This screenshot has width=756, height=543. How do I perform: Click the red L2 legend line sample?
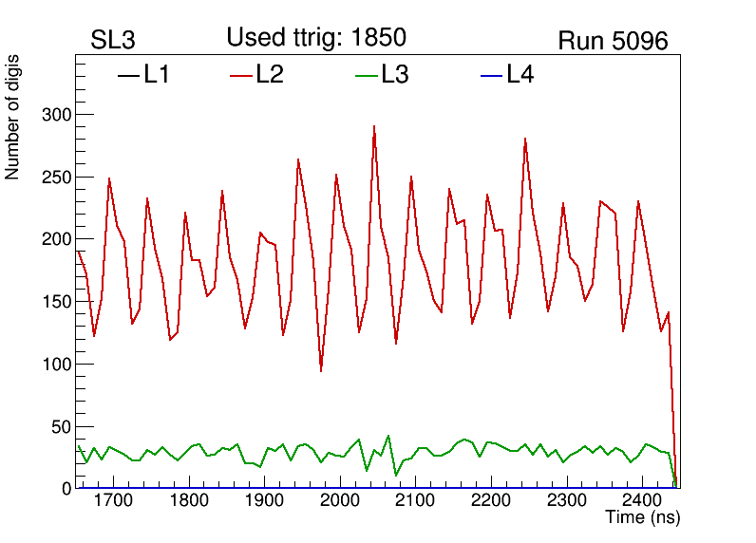pos(240,76)
